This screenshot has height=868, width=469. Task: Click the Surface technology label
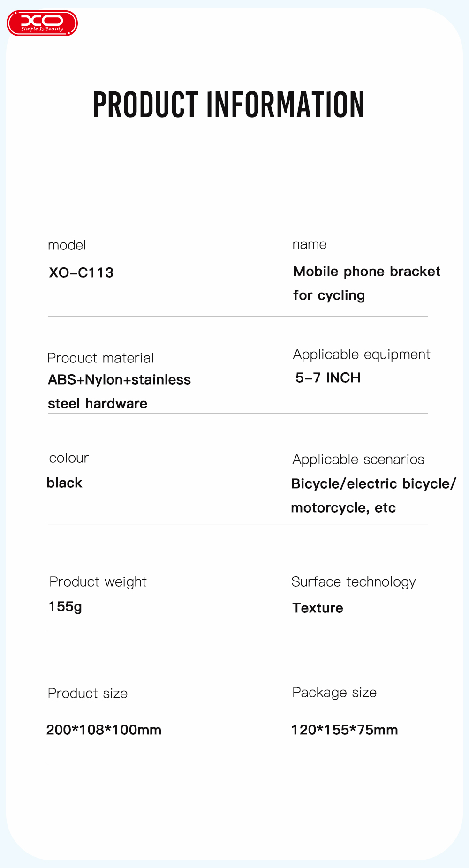click(353, 582)
